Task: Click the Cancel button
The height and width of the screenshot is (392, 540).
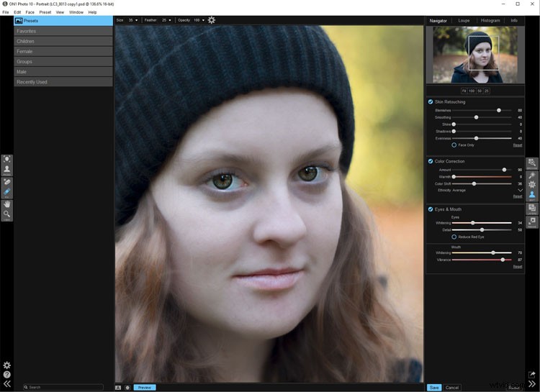Action: [452, 388]
